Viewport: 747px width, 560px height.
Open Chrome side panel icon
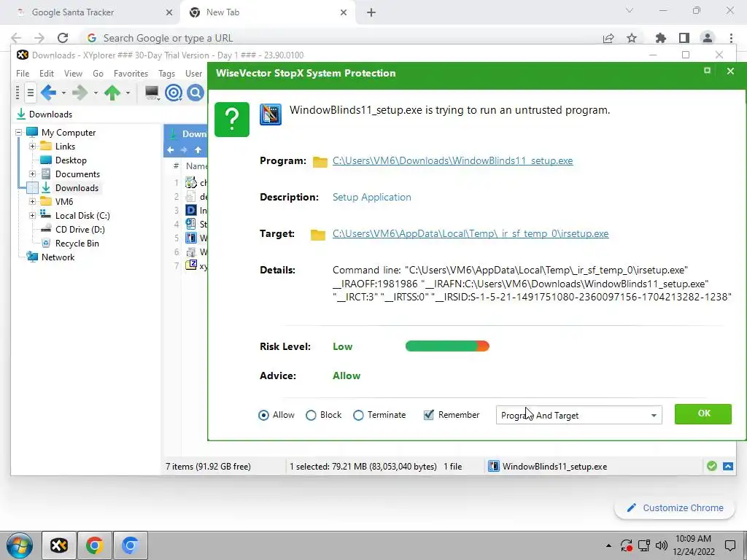684,38
